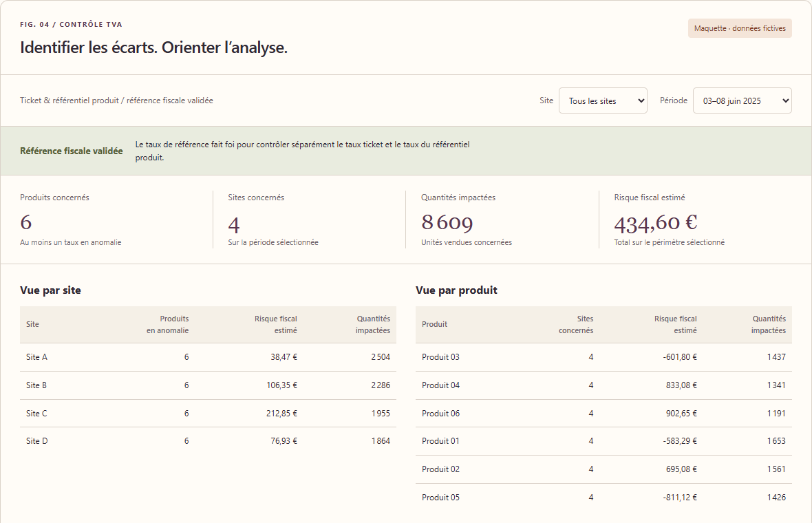Select the 'Site B' row label
812x523 pixels.
[x=36, y=385]
